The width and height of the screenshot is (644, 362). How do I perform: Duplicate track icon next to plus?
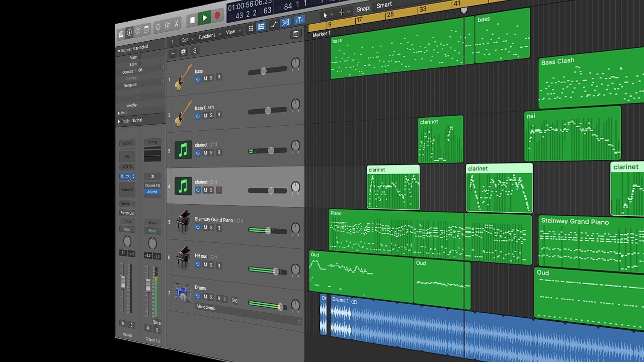click(x=184, y=52)
